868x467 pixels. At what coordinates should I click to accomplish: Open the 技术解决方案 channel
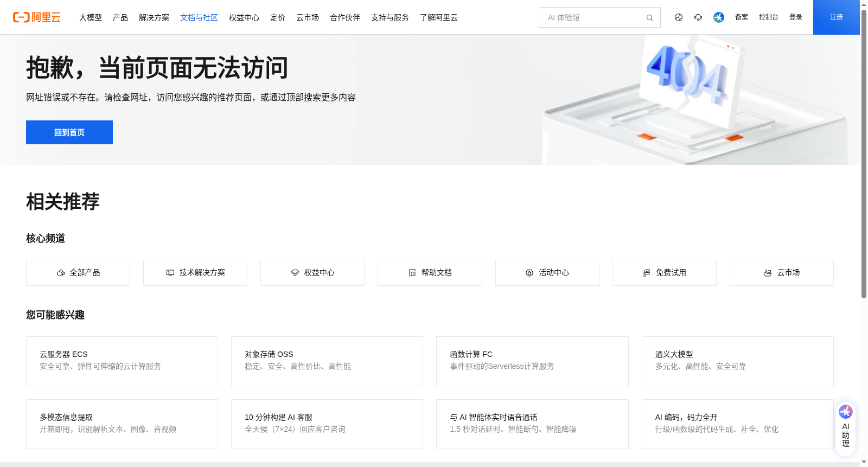pyautogui.click(x=195, y=273)
